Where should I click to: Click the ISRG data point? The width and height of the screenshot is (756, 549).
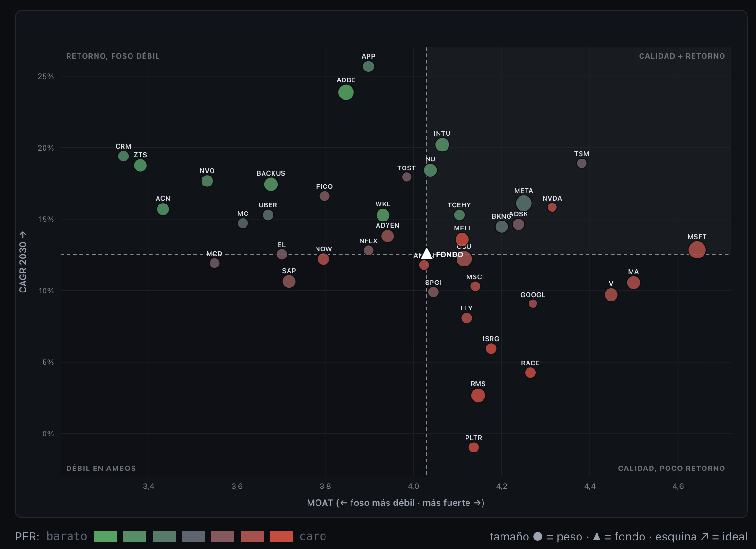[491, 349]
